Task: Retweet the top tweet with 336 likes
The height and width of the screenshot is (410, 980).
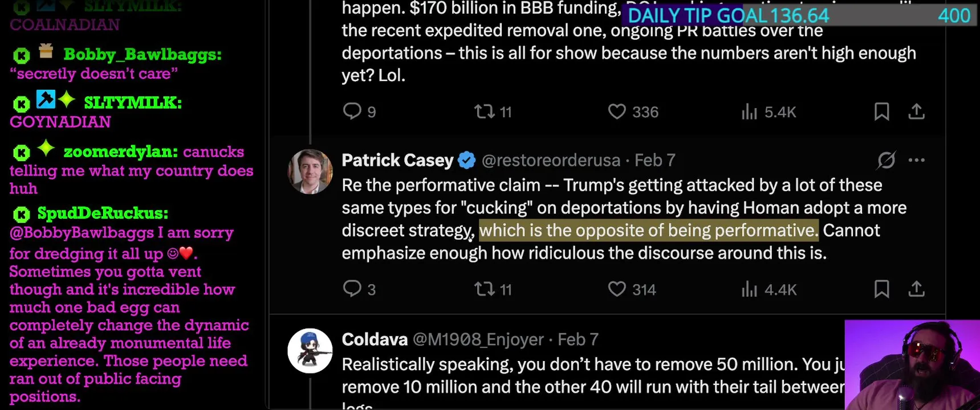Action: pyautogui.click(x=485, y=111)
